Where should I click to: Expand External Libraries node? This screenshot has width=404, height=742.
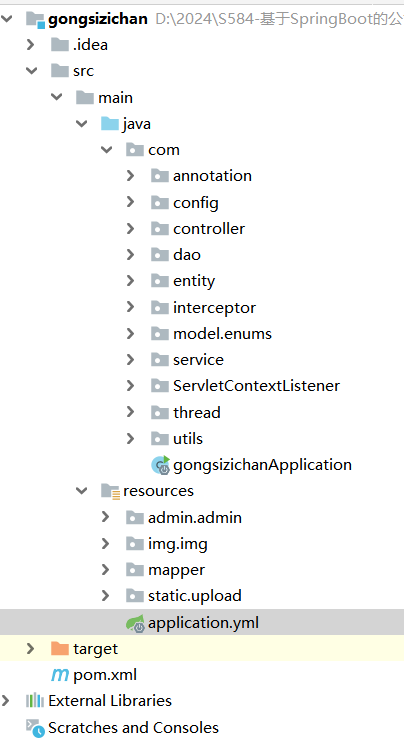[x=5, y=700]
